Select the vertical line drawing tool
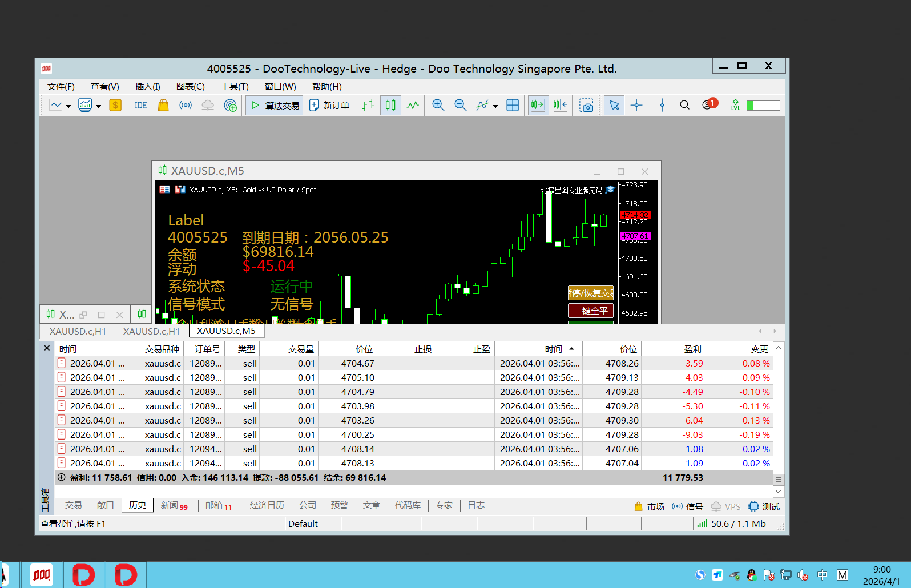This screenshot has width=911, height=588. (662, 105)
